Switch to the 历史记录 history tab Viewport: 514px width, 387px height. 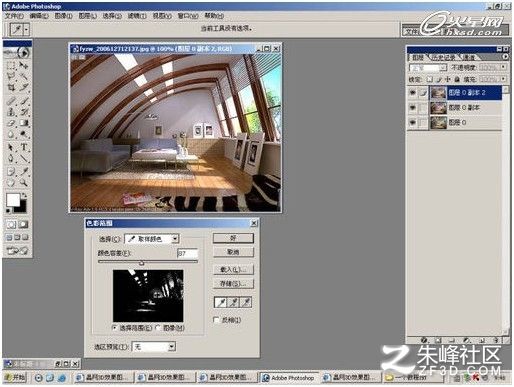[444, 57]
